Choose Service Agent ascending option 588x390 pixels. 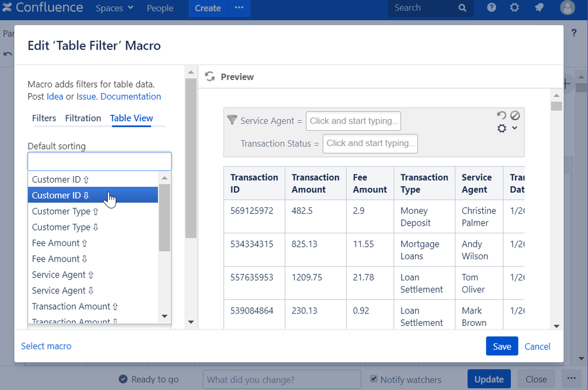point(92,275)
